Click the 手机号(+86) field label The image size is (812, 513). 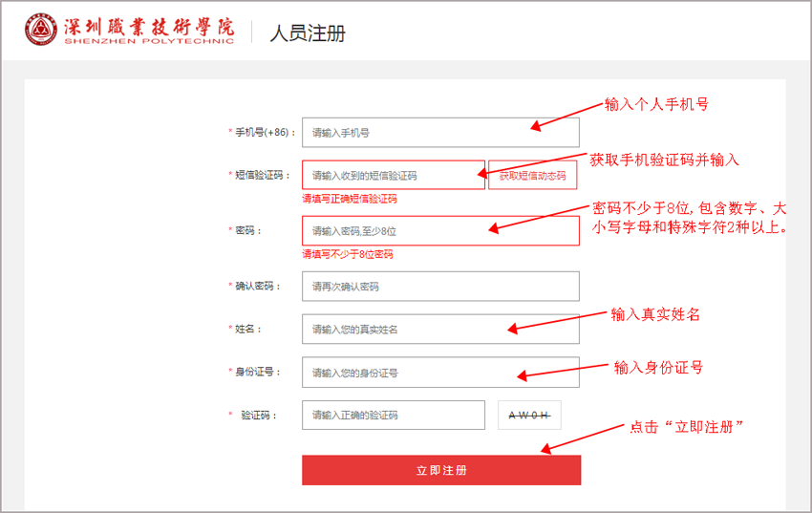[266, 133]
